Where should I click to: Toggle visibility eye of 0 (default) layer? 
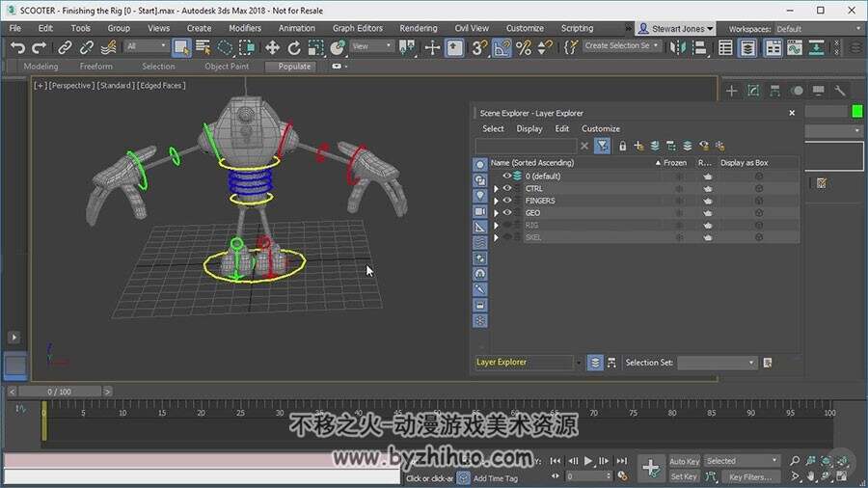pos(506,176)
